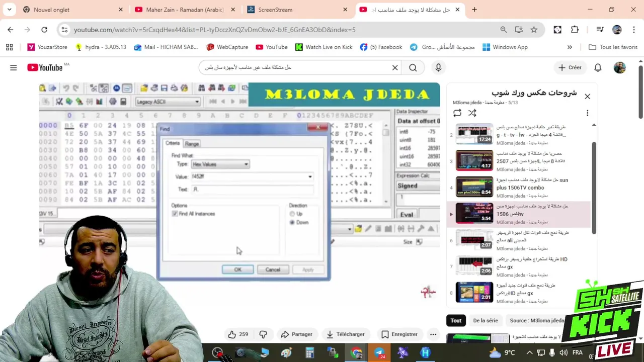
Task: Toggle the playlist loop button
Action: point(457,113)
